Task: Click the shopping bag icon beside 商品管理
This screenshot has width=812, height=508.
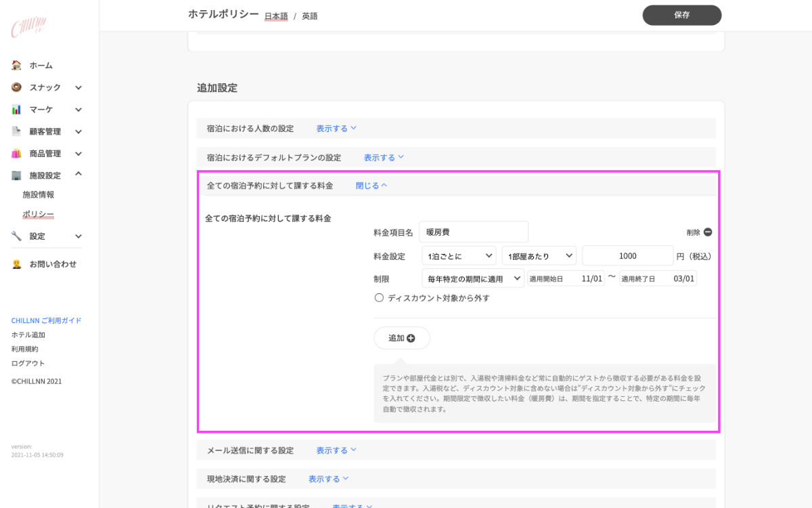Action: coord(16,154)
